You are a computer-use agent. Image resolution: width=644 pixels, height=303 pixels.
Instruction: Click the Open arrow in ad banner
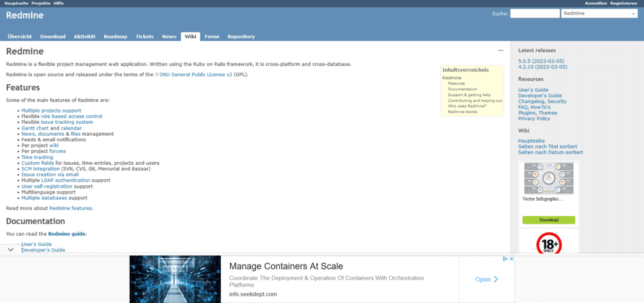[487, 279]
